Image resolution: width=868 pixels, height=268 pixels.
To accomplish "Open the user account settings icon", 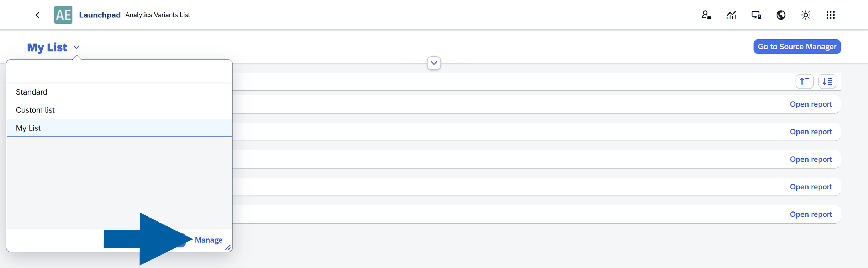I will point(706,15).
